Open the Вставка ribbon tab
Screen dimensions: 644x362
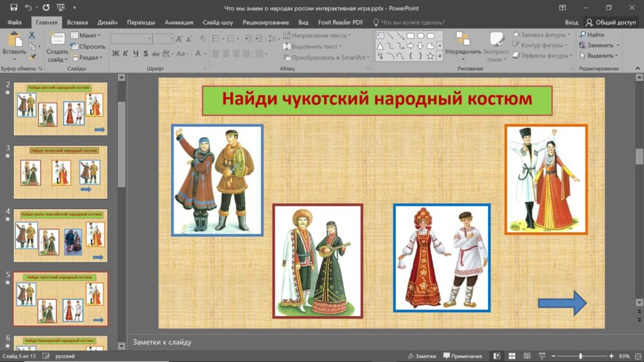pyautogui.click(x=77, y=22)
